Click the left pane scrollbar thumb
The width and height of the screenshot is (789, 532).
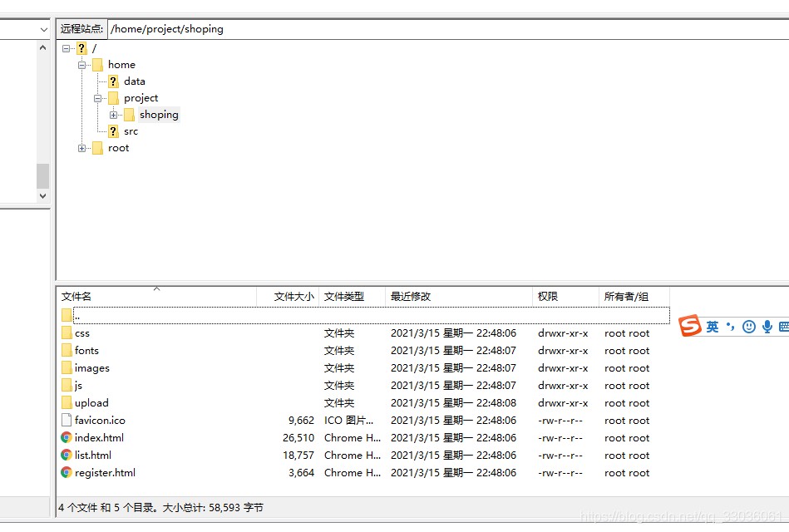[x=42, y=175]
